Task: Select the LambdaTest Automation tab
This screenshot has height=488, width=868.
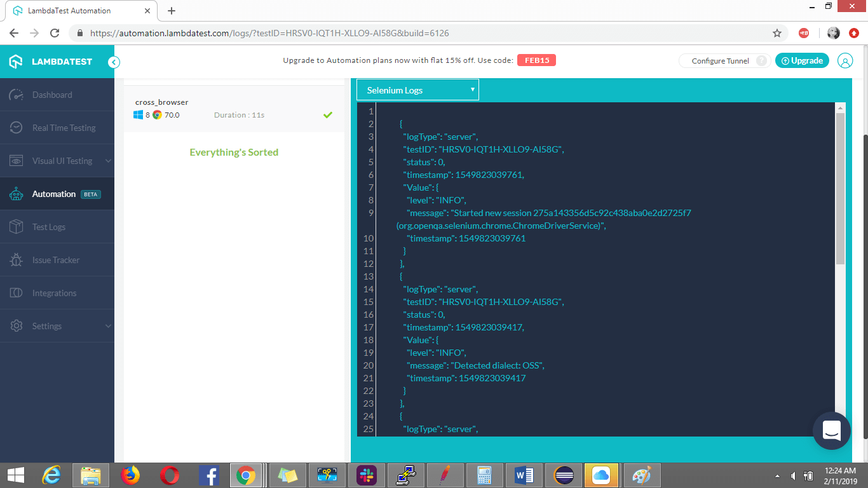Action: click(x=81, y=11)
